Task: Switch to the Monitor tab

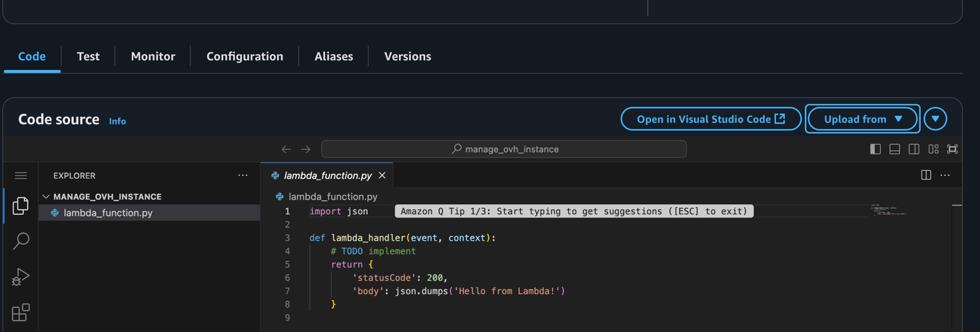Action: click(153, 57)
